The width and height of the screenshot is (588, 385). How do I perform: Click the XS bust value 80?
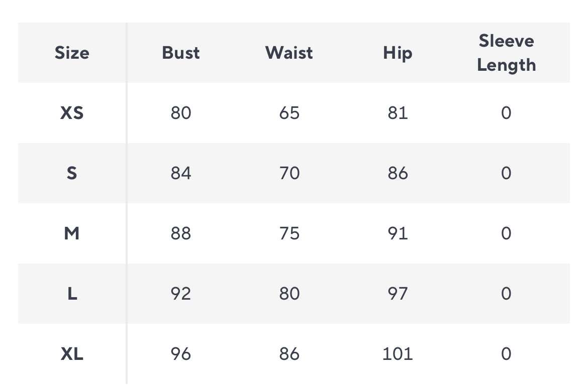(x=180, y=113)
